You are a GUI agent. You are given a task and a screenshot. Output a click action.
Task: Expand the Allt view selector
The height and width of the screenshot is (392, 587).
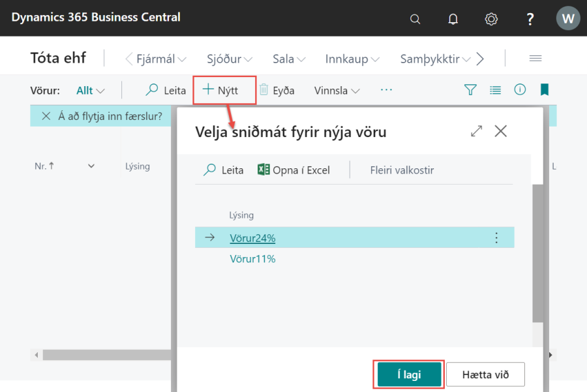[90, 91]
